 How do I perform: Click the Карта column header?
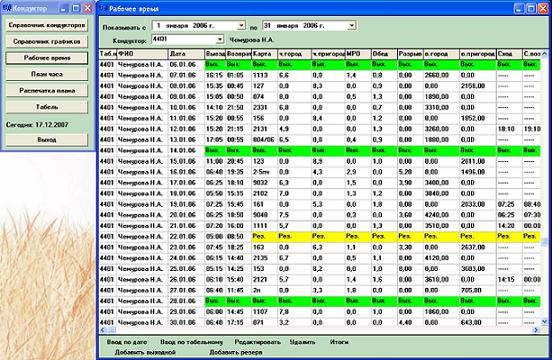tap(264, 54)
